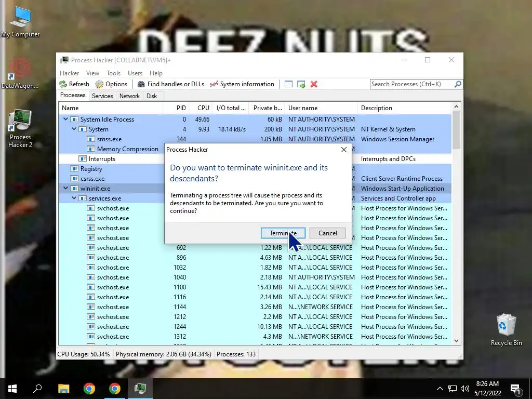Open first Chrome taskbar icon
532x399 pixels.
pos(89,389)
